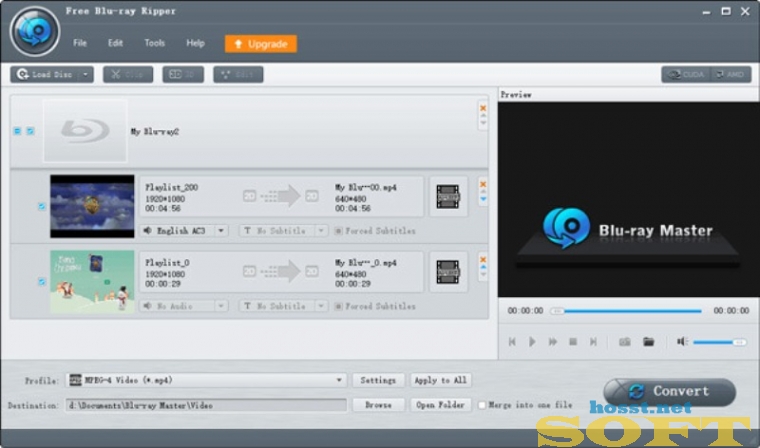760x448 pixels.
Task: Fast forward the preview
Action: click(553, 342)
